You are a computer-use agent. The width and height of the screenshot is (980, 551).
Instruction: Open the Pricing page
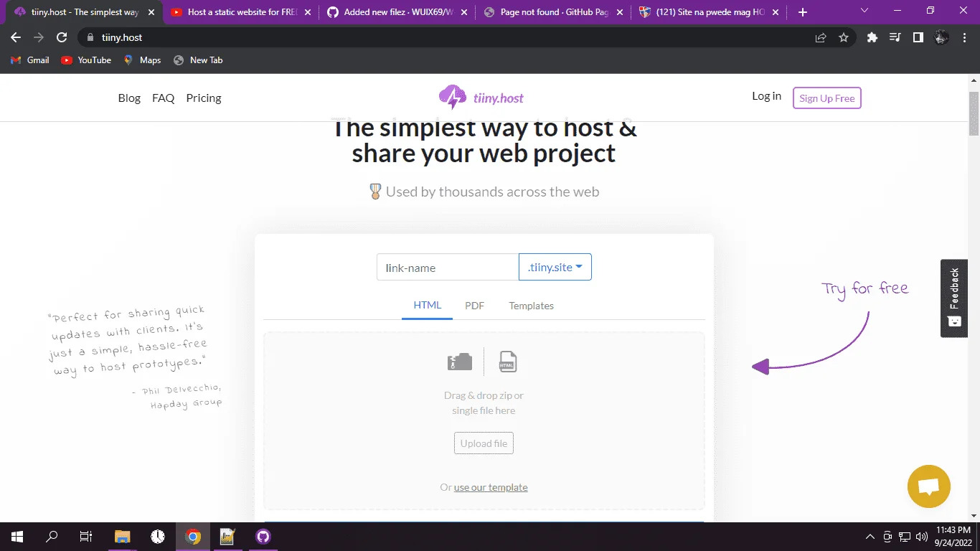(x=204, y=98)
